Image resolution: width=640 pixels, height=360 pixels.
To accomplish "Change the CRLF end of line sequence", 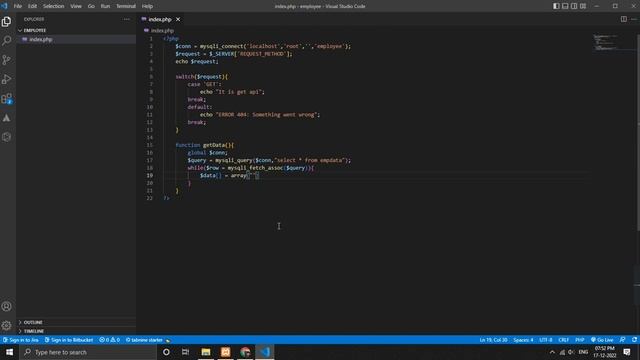I will pos(563,340).
